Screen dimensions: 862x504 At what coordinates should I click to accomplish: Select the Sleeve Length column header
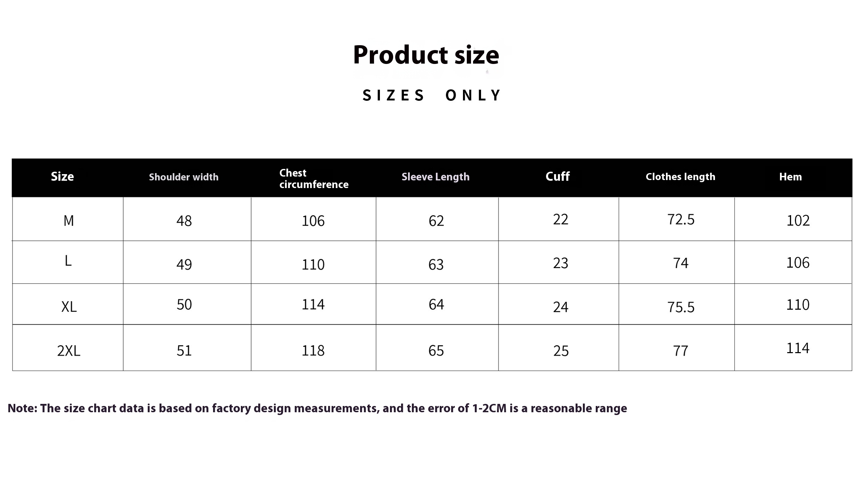tap(436, 177)
